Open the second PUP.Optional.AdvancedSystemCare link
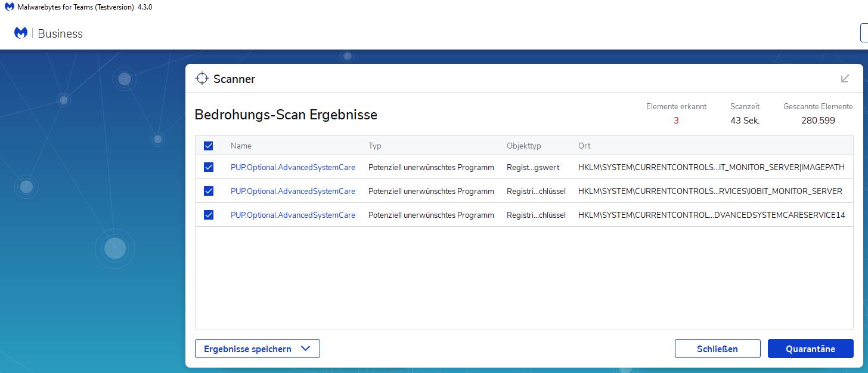Screen dimensions: 868x373 point(293,191)
